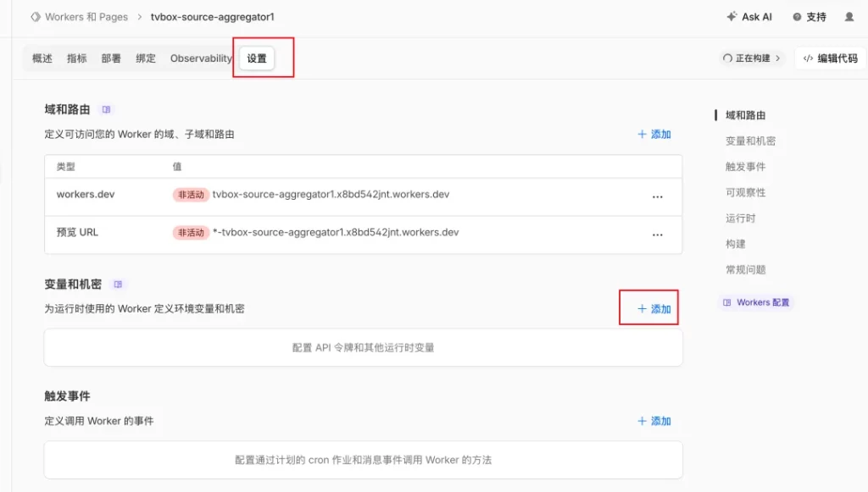This screenshot has width=868, height=492.
Task: Switch to the 绑定 tab
Action: click(x=146, y=58)
